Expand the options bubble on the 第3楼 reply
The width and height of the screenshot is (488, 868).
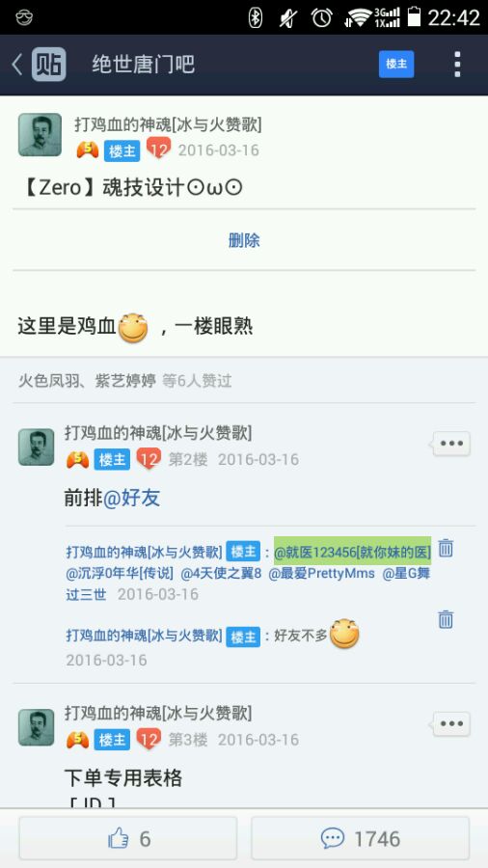(x=451, y=723)
